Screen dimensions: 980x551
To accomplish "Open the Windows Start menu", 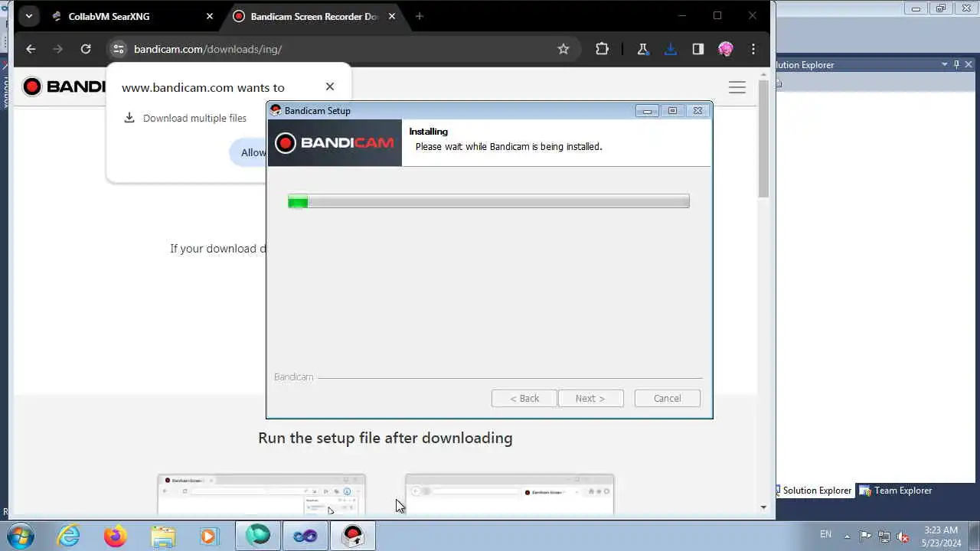I will pyautogui.click(x=20, y=536).
